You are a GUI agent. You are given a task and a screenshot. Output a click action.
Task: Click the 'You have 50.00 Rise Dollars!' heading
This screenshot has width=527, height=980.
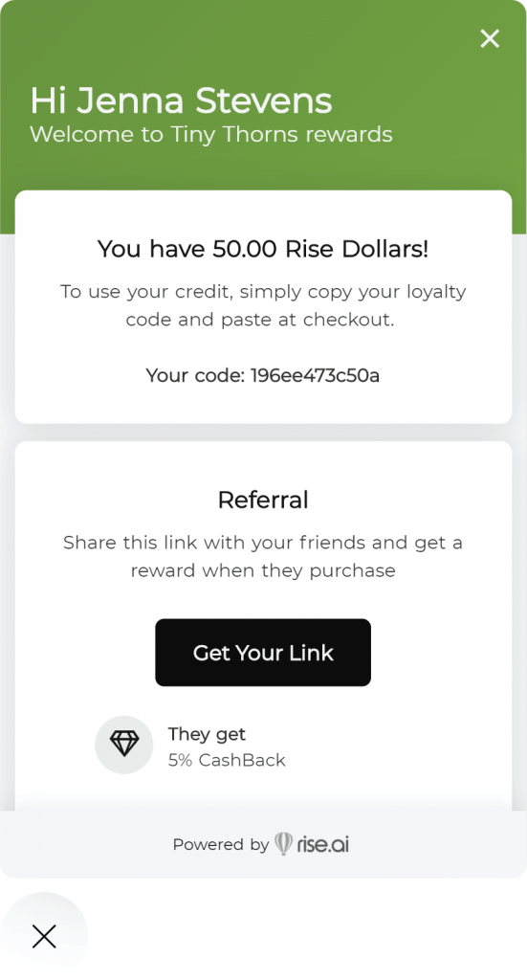tap(263, 249)
